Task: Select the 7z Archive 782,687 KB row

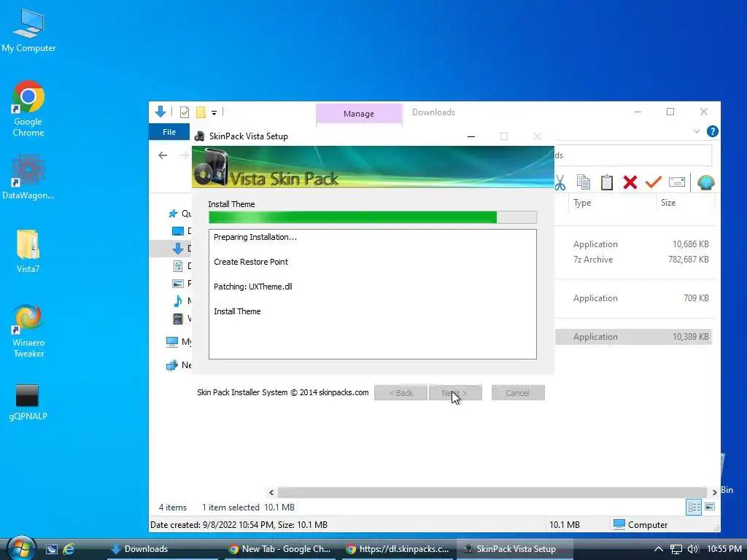Action: [634, 260]
